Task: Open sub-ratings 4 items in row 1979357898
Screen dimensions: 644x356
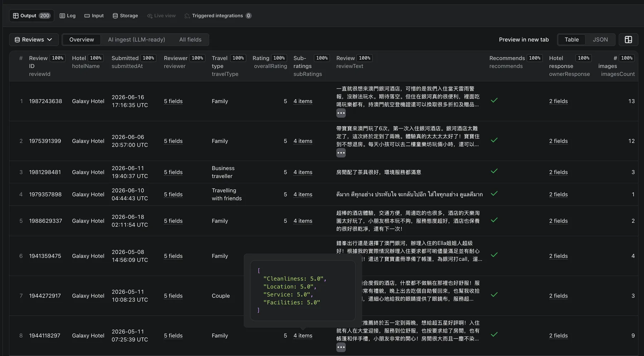Action: coord(303,194)
